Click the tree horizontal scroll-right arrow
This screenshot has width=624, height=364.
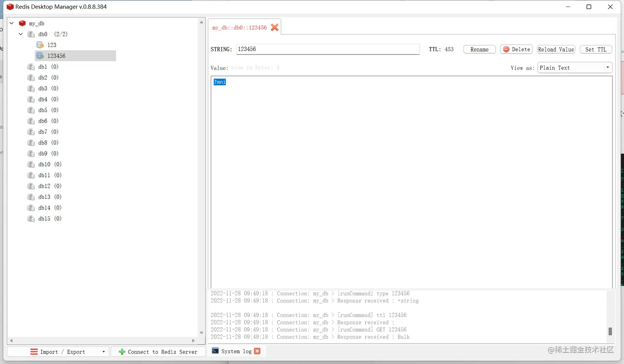pos(193,340)
